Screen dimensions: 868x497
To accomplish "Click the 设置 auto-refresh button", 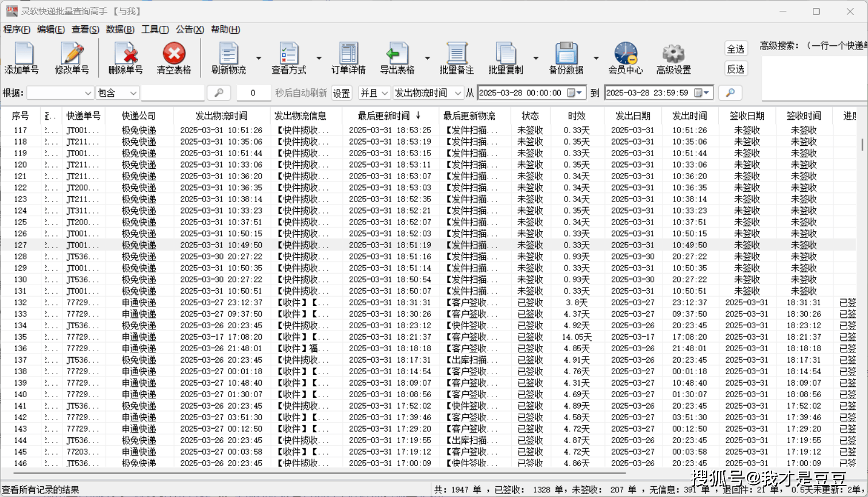I will (x=341, y=93).
